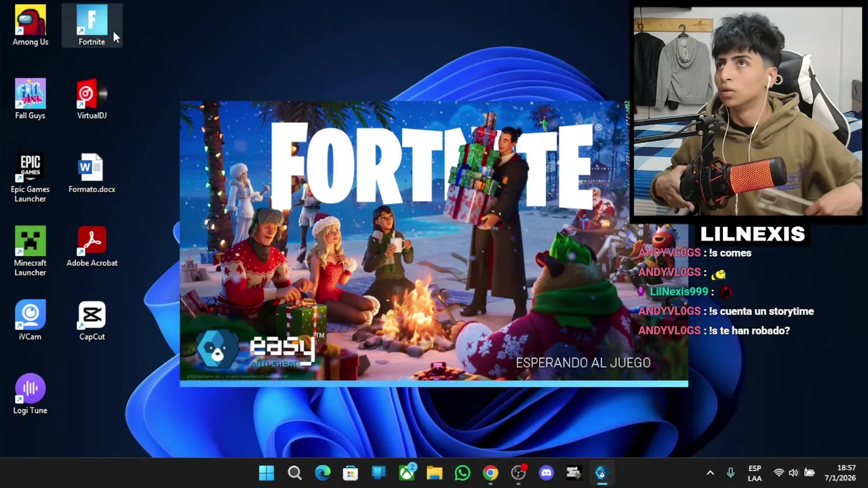Open taskbar Search
This screenshot has width=868, height=488.
294,473
